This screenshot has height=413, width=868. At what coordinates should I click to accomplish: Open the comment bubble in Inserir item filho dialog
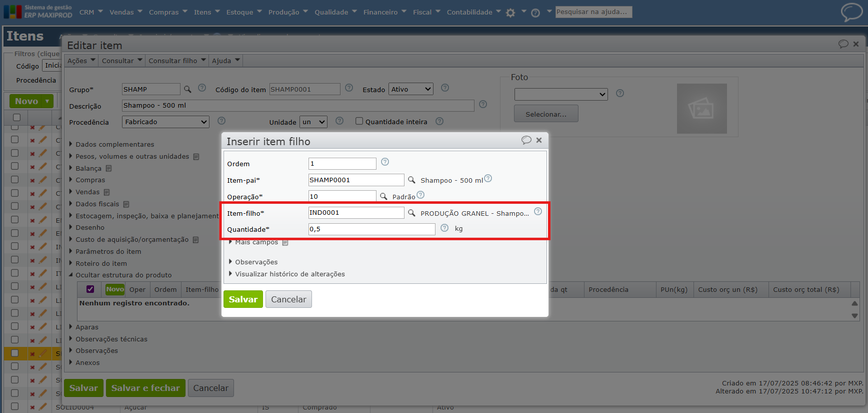point(526,140)
